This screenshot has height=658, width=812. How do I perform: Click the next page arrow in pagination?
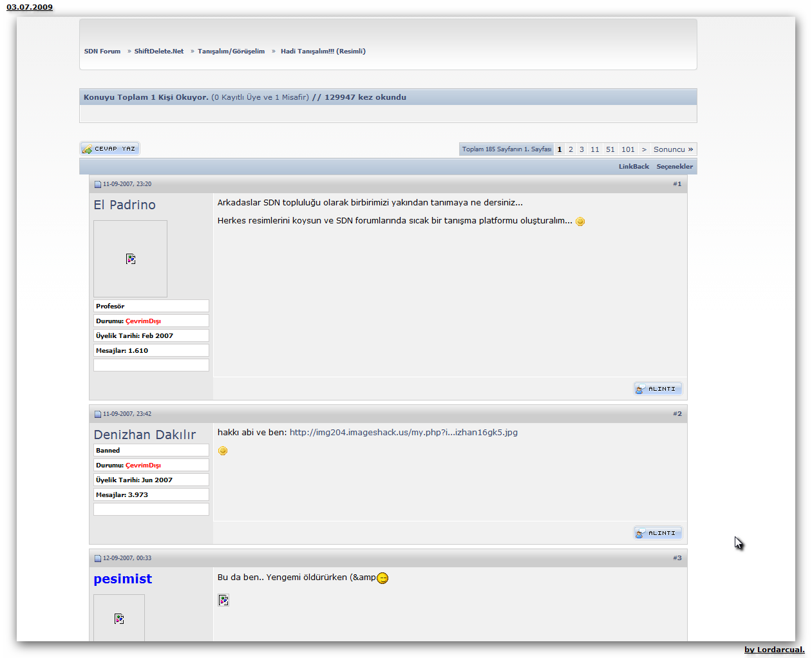click(644, 149)
